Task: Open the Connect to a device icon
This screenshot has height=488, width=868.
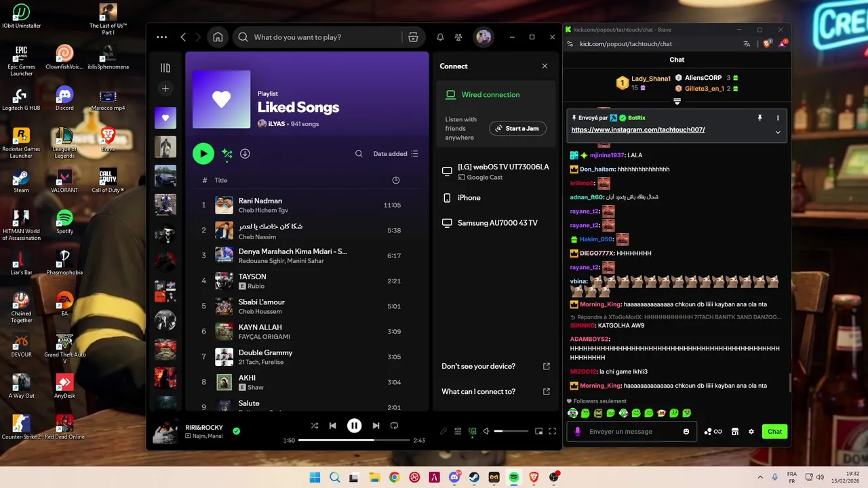Action: pyautogui.click(x=473, y=431)
